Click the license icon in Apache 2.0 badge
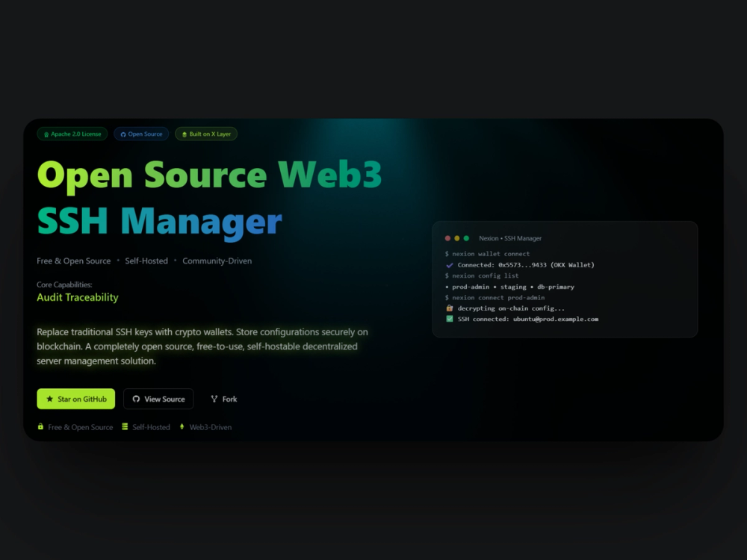 (x=47, y=134)
